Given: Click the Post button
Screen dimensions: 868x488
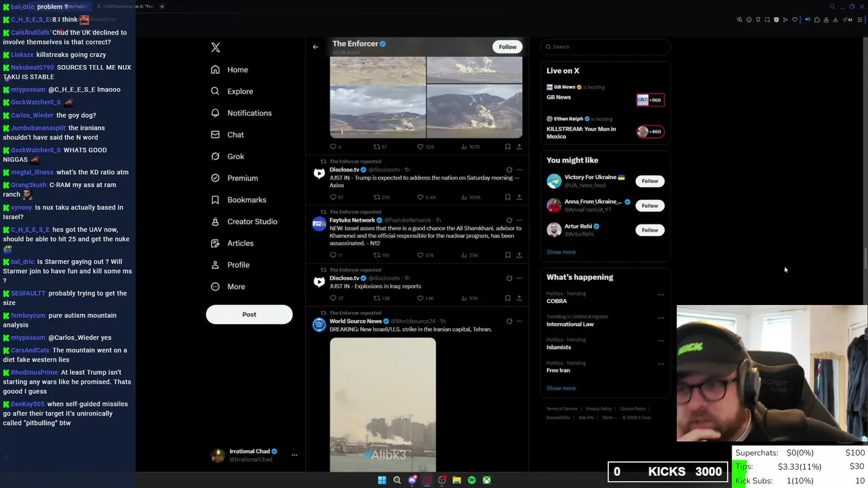Looking at the screenshot, I should (249, 314).
